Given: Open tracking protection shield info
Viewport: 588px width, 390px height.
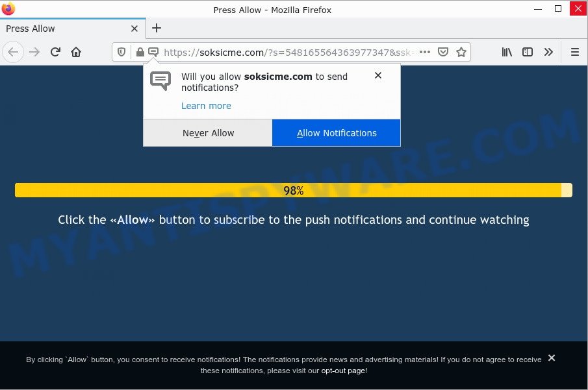Looking at the screenshot, I should tap(121, 52).
